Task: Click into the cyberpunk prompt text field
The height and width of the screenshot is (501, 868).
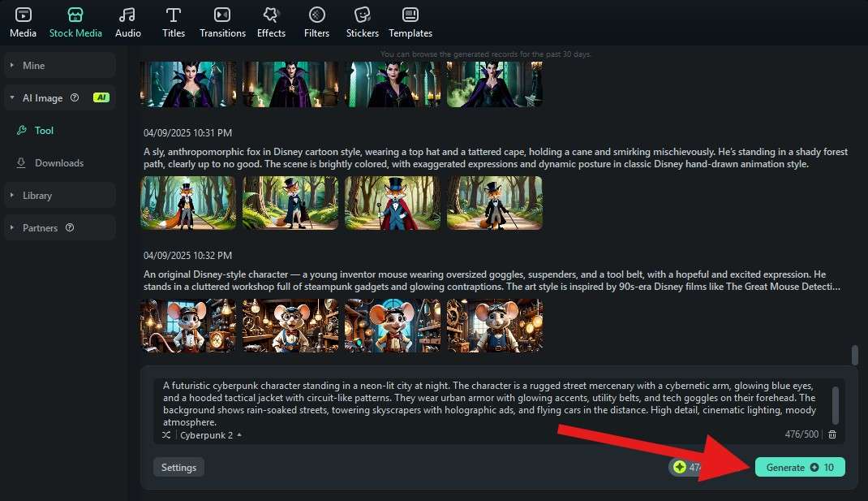Action: tap(490, 404)
